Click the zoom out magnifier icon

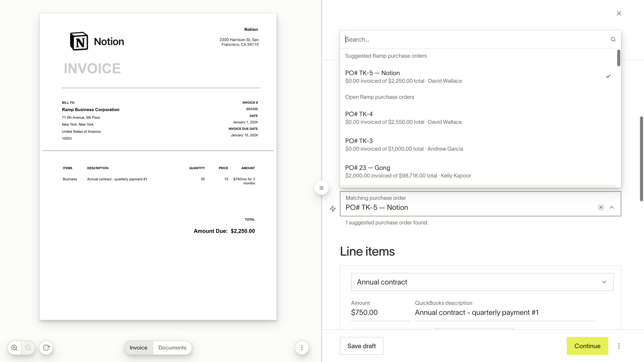tap(28, 347)
